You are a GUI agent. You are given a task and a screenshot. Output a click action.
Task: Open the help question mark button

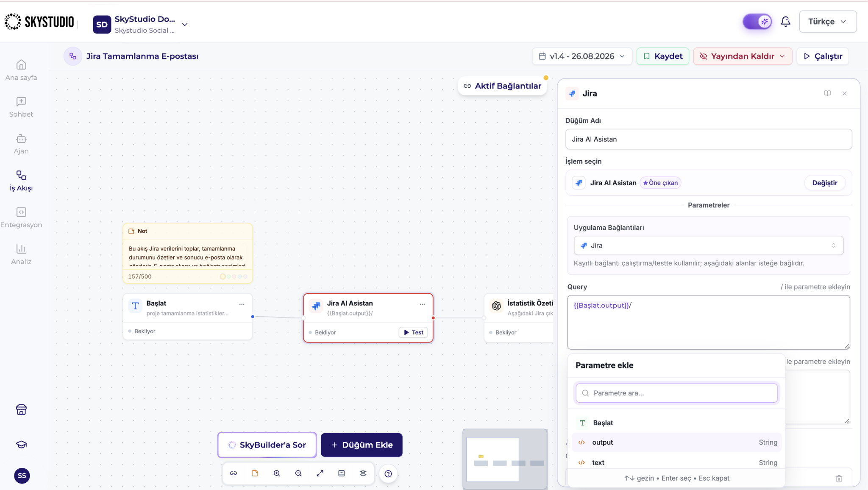click(388, 474)
